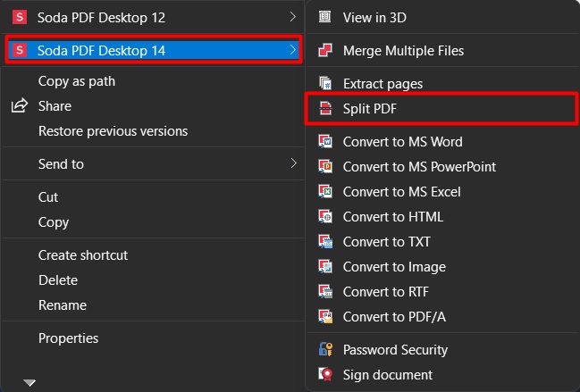The height and width of the screenshot is (392, 580).
Task: Select Split PDF text entry
Action: coord(369,109)
